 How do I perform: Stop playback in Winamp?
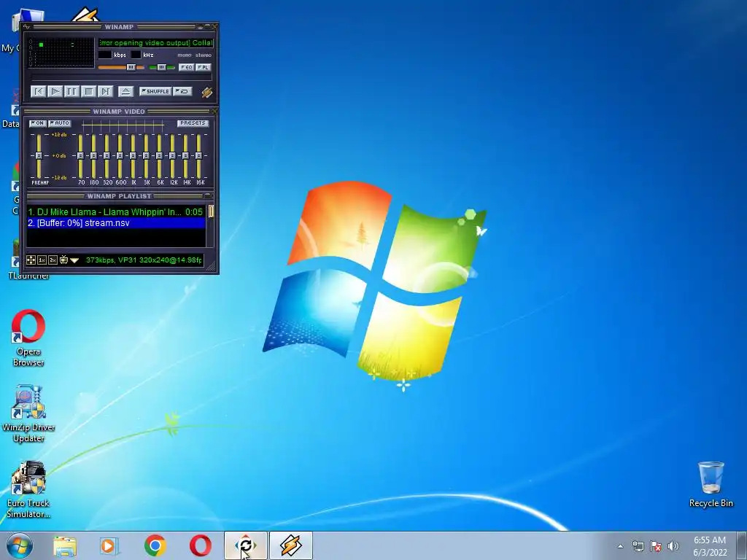[x=88, y=91]
